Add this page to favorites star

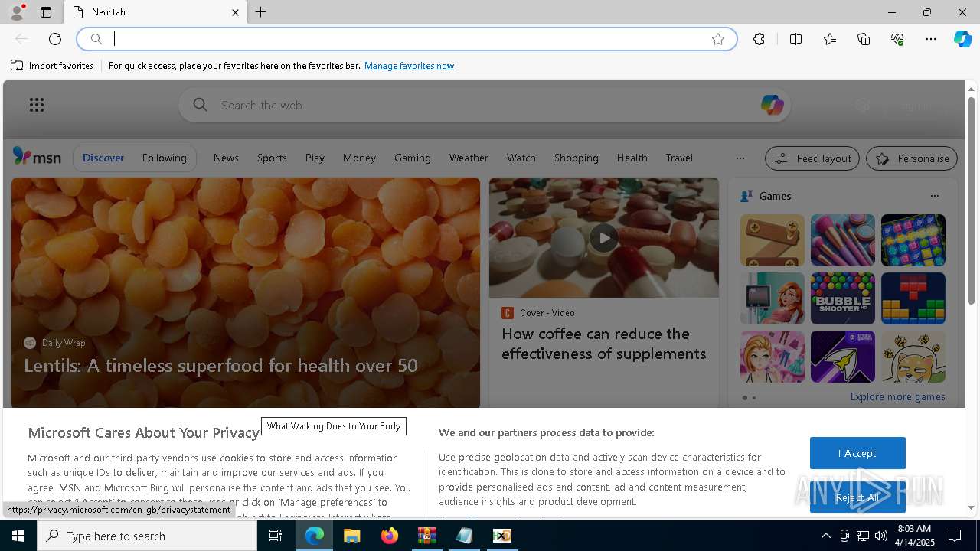coord(718,39)
